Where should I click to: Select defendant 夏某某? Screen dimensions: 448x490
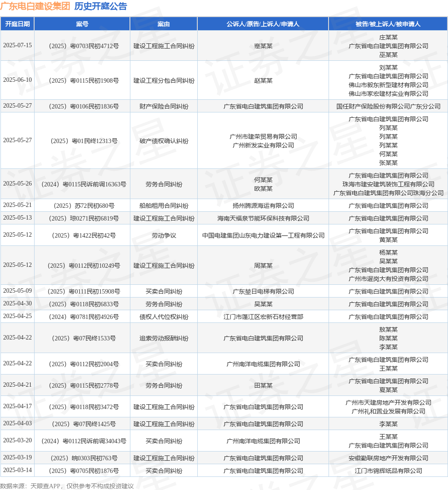pyautogui.click(x=388, y=390)
